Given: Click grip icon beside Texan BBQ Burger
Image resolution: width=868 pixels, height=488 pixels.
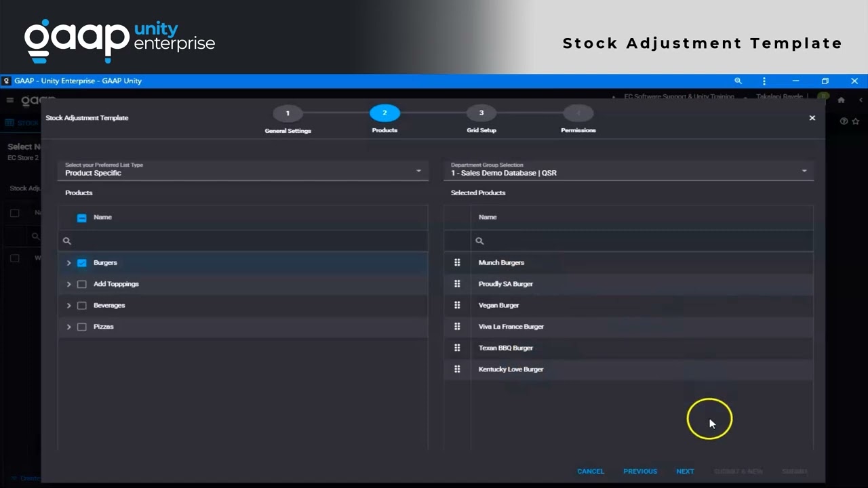Looking at the screenshot, I should click(x=457, y=348).
